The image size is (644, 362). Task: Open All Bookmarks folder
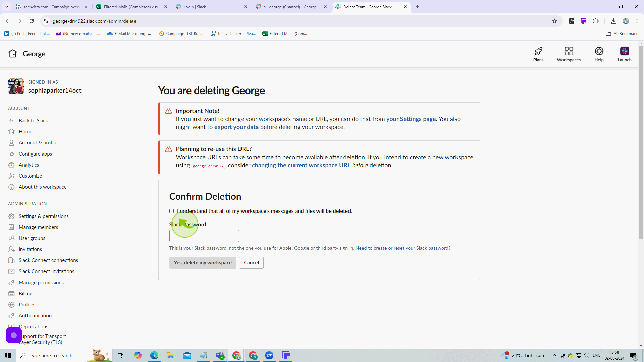622,34
